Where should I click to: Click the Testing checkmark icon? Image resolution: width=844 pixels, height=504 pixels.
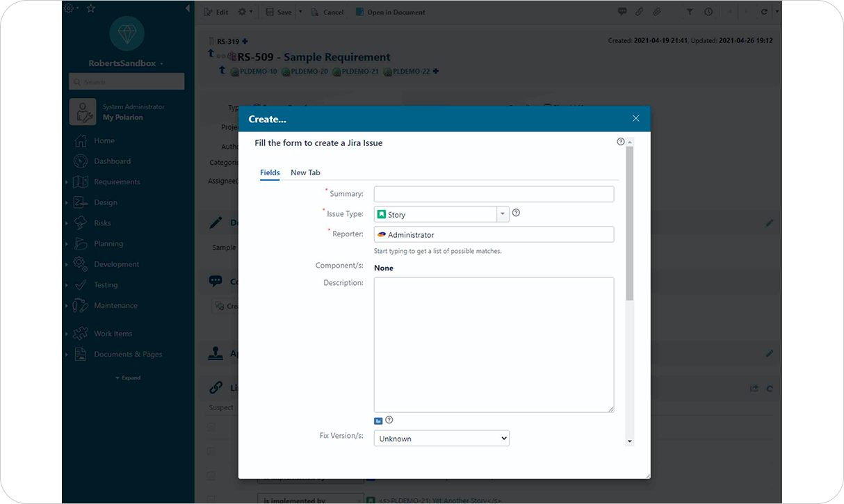click(x=81, y=285)
